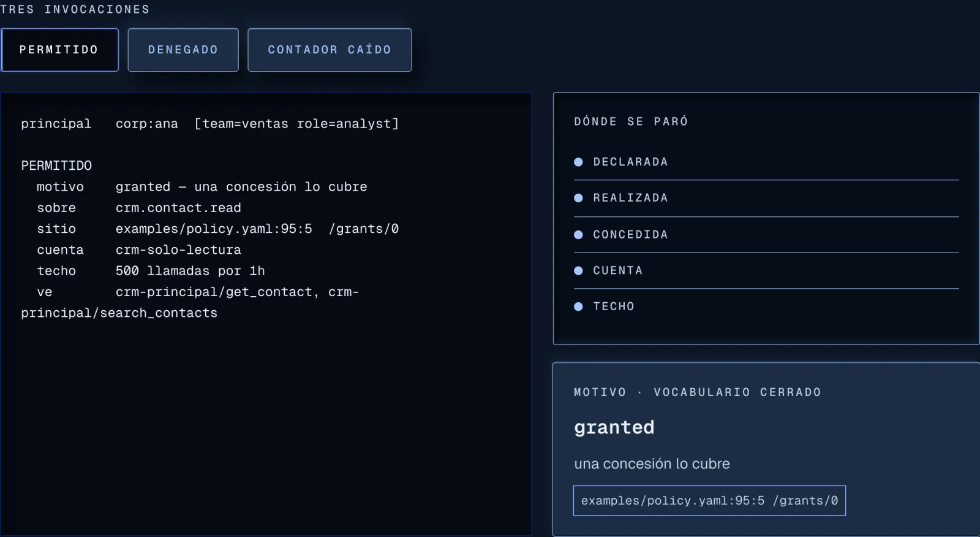This screenshot has height=537, width=980.
Task: Click 'granted — una concesión lo cubre' in output
Action: [x=241, y=187]
